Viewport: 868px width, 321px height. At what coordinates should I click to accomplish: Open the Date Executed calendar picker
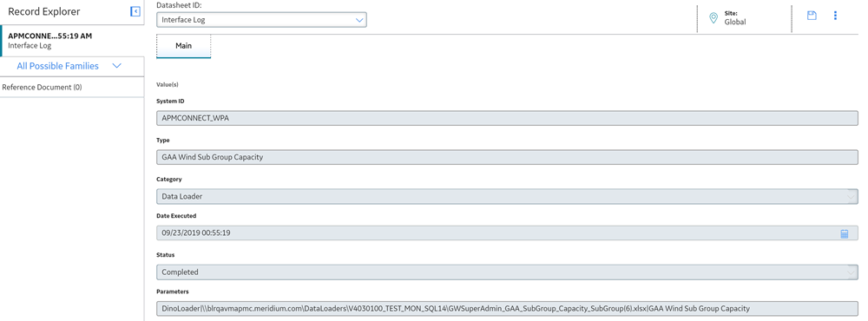[x=845, y=233]
